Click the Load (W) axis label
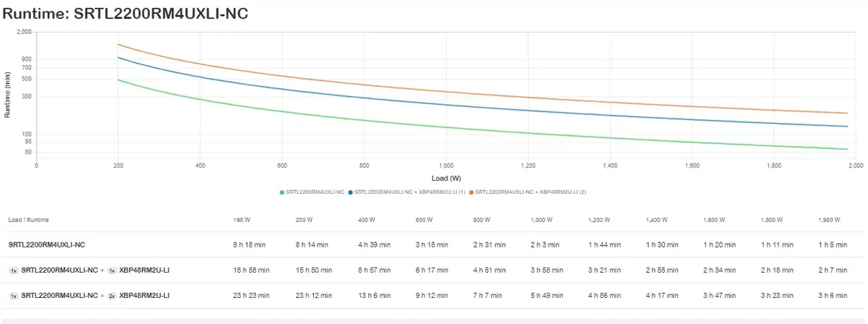Image resolution: width=868 pixels, height=324 pixels. [446, 178]
